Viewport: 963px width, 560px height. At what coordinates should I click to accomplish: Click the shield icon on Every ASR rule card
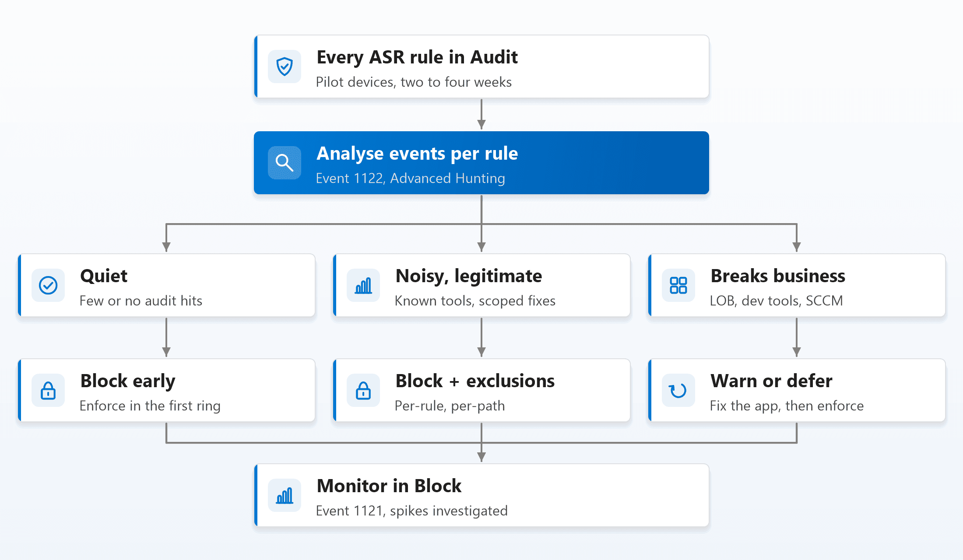pyautogui.click(x=285, y=66)
